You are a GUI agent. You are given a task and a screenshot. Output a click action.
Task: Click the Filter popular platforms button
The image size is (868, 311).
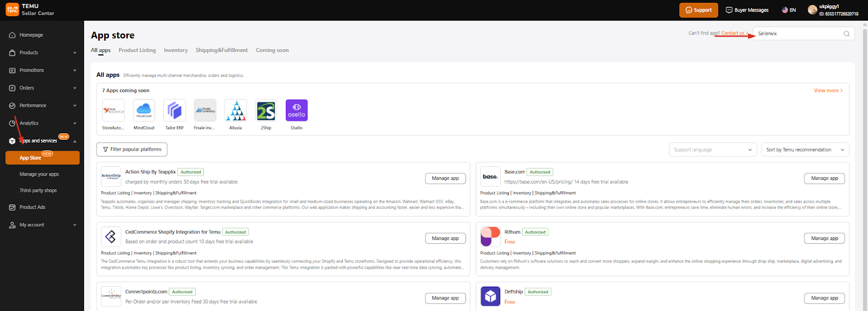coord(132,150)
